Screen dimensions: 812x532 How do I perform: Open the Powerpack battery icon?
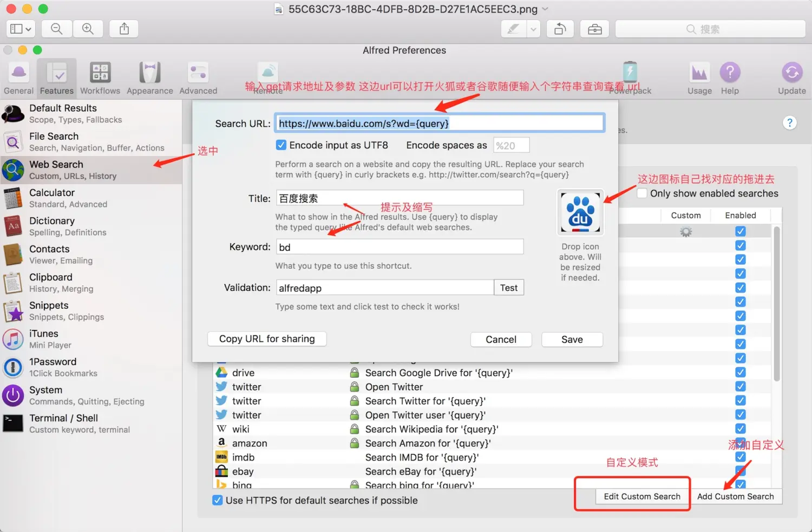630,72
